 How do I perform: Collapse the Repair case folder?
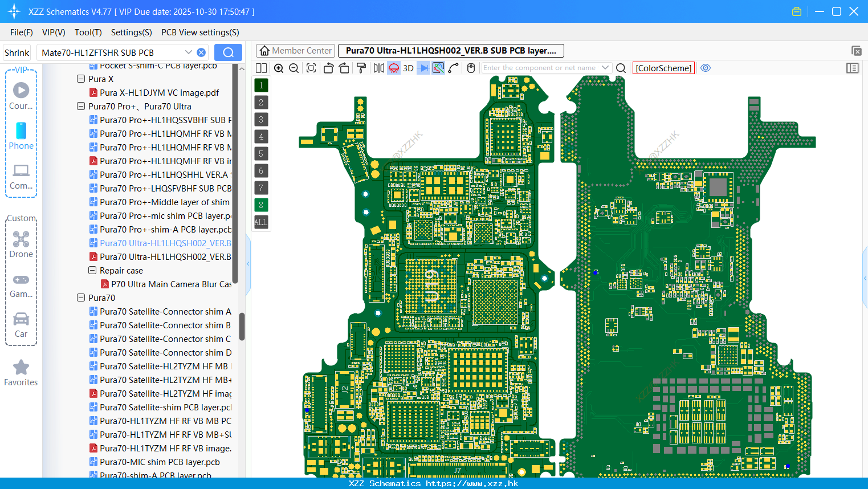92,271
